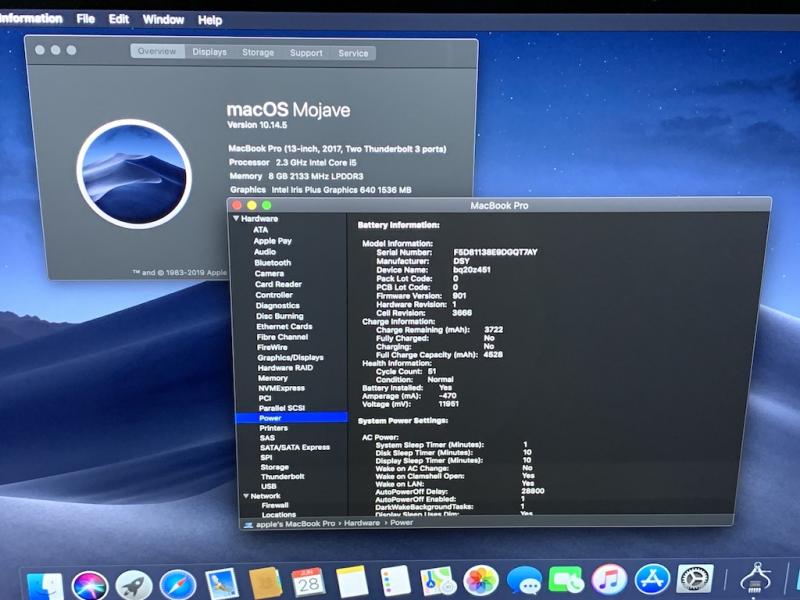Image resolution: width=800 pixels, height=600 pixels.
Task: Select Firewall under Network
Action: (x=275, y=505)
